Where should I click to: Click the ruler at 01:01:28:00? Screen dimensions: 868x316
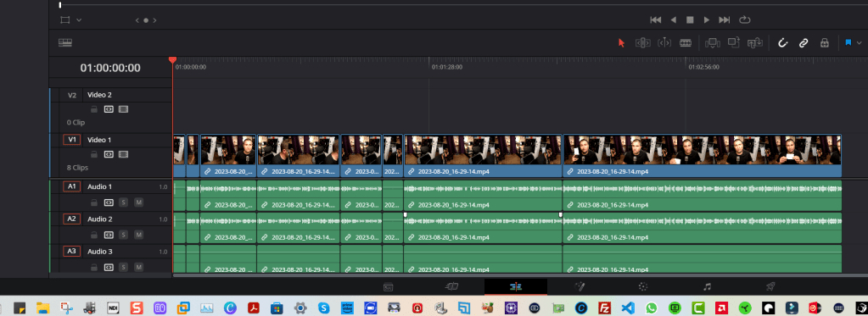click(447, 67)
